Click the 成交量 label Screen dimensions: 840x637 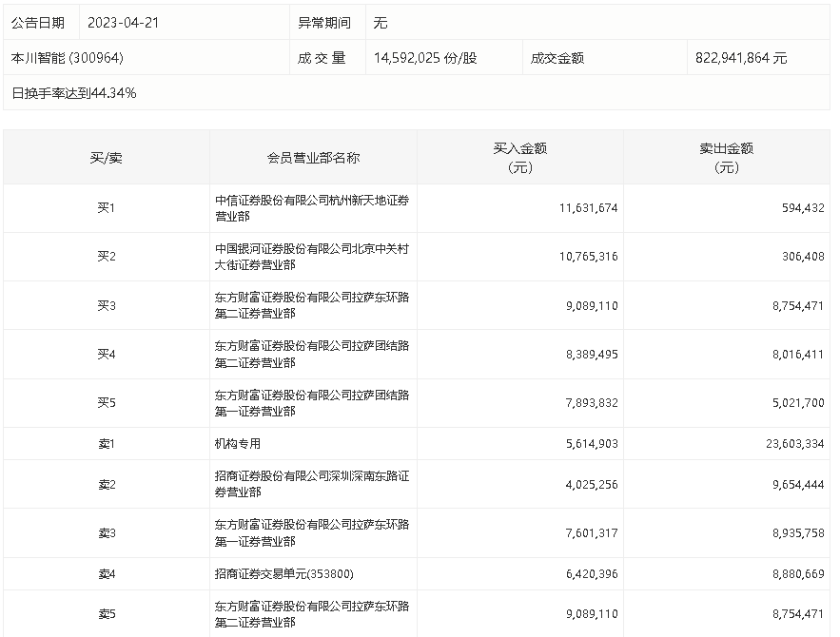pos(322,58)
